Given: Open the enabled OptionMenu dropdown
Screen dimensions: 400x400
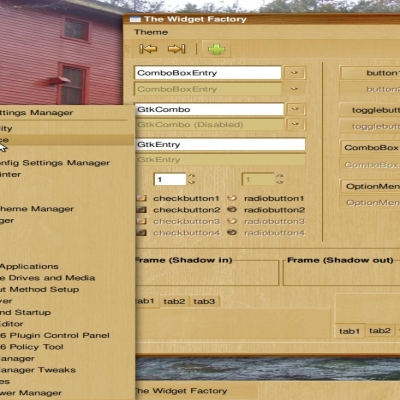Looking at the screenshot, I should pos(370,186).
